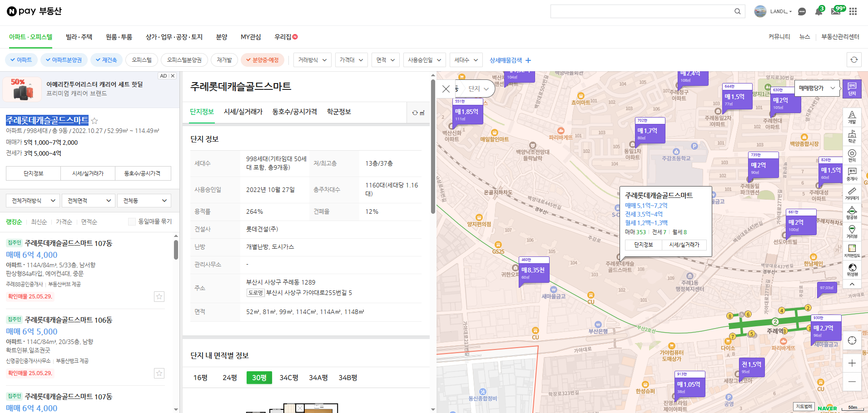Open the 면적 filter dropdown
Viewport: 868px width, 413px height.
coord(386,60)
